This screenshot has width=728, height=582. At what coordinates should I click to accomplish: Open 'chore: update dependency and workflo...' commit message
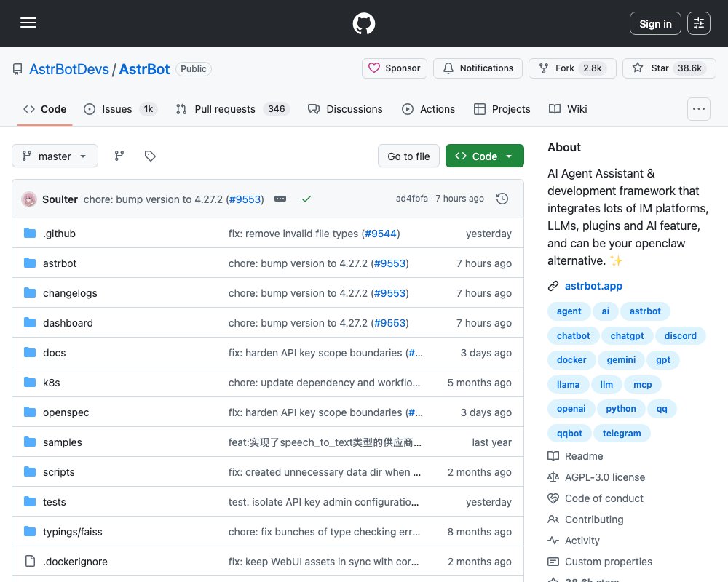[324, 383]
